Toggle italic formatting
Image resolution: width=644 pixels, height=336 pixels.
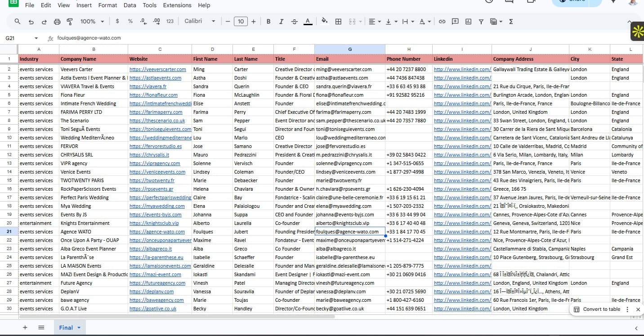(x=282, y=22)
